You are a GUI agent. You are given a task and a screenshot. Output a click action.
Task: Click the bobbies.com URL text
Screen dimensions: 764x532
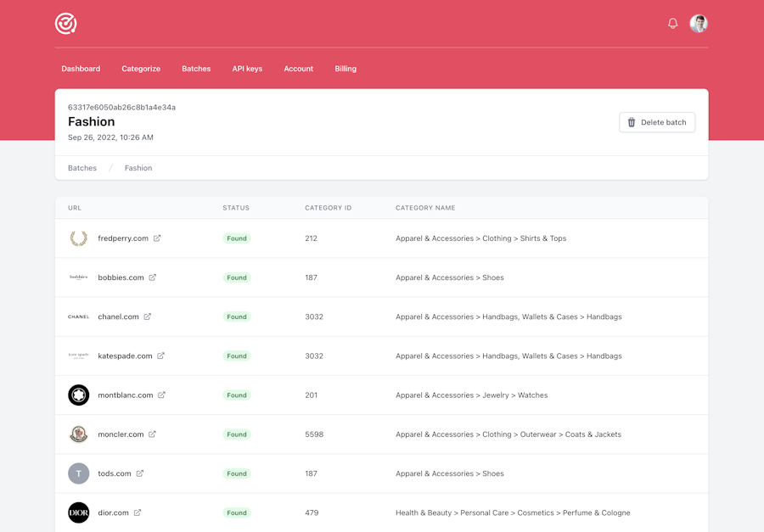pyautogui.click(x=121, y=277)
